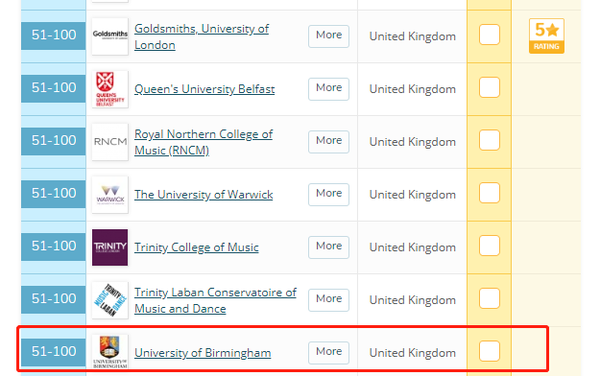Expand More for University of Birmingham

pos(329,352)
